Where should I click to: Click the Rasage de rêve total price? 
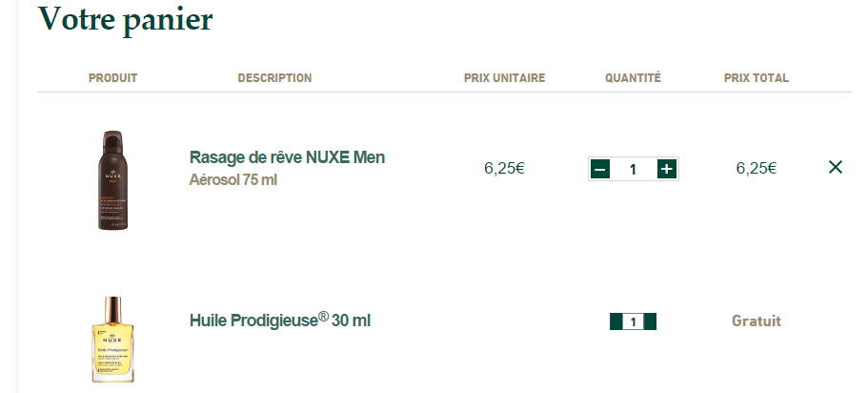click(757, 169)
